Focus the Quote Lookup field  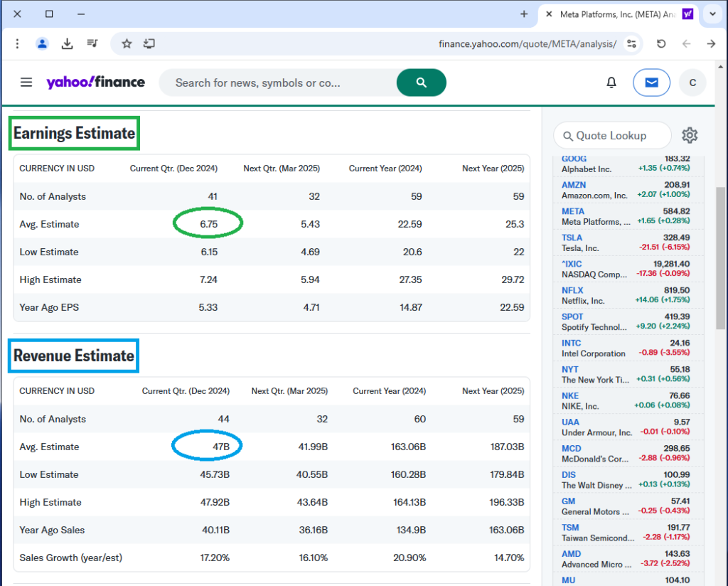click(x=612, y=136)
